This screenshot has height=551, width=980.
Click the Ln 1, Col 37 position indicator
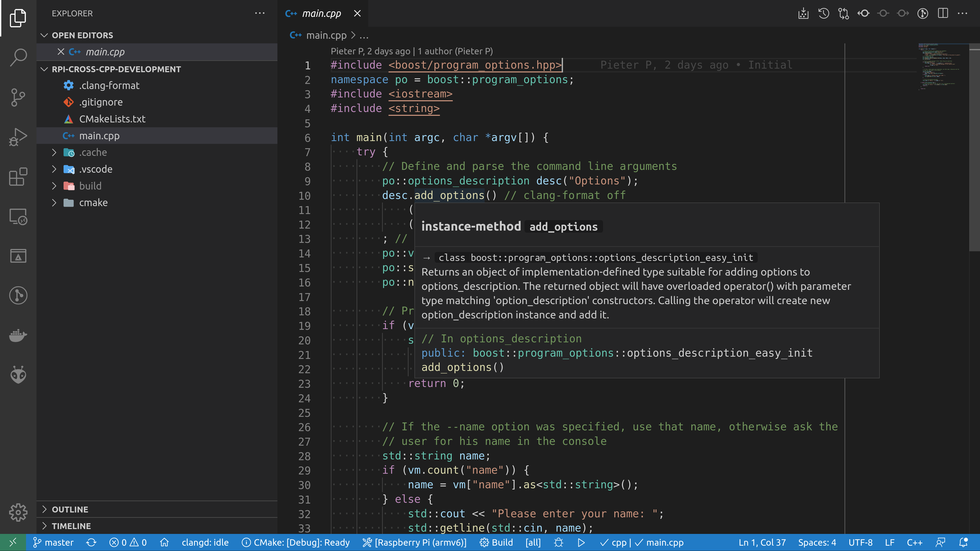(762, 543)
